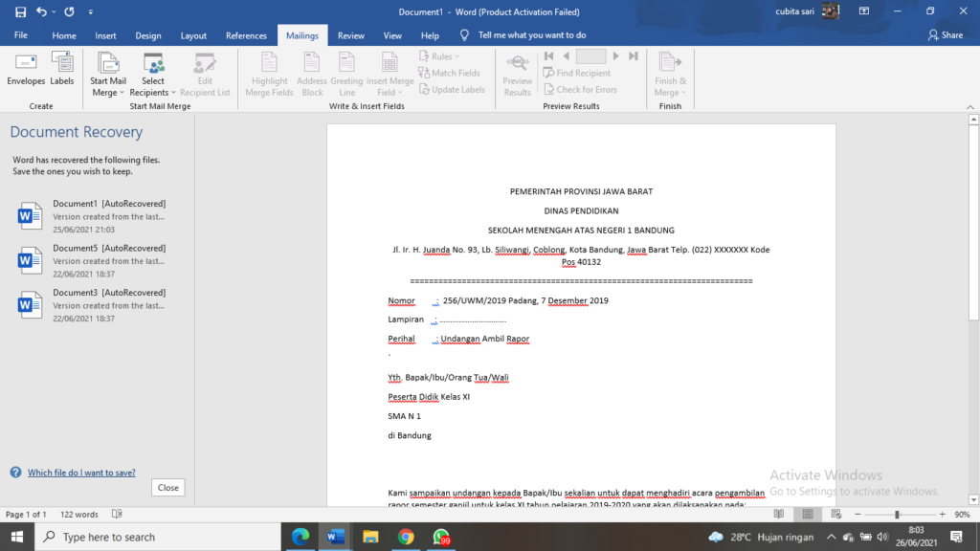Open the Rules dropdown
Viewport: 980px width, 551px height.
tap(439, 56)
